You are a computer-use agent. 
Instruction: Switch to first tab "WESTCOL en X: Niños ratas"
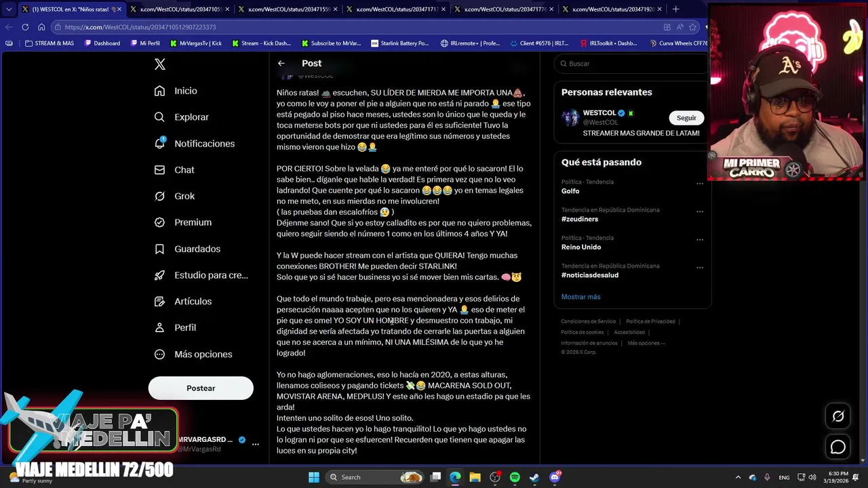point(71,9)
